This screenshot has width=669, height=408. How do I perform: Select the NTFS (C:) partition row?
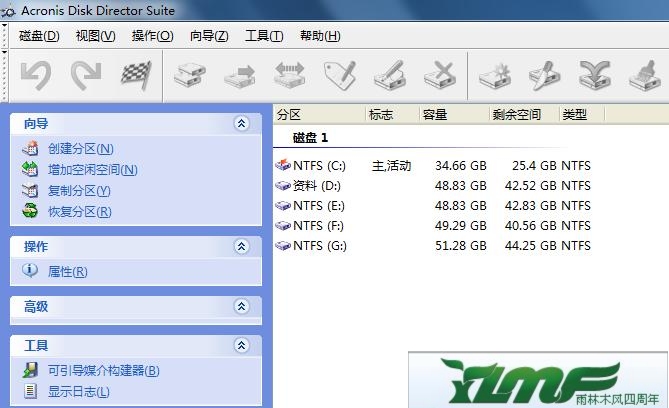click(x=433, y=165)
